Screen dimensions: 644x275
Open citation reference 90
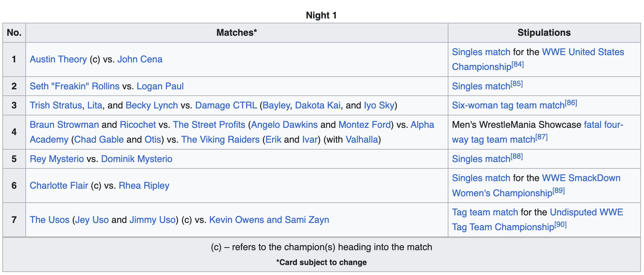click(x=561, y=225)
